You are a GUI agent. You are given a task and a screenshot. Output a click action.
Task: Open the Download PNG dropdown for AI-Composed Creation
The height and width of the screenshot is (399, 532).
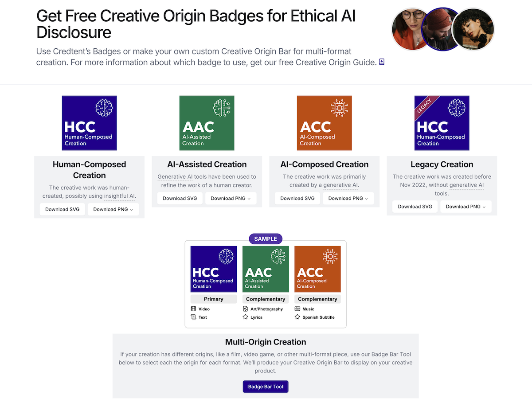click(x=348, y=198)
